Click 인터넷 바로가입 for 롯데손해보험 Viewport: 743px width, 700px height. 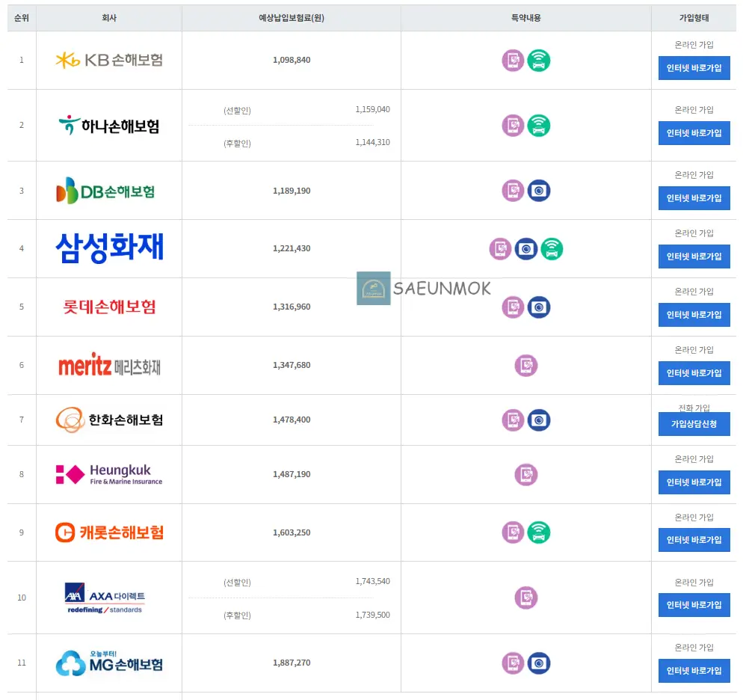pyautogui.click(x=694, y=315)
